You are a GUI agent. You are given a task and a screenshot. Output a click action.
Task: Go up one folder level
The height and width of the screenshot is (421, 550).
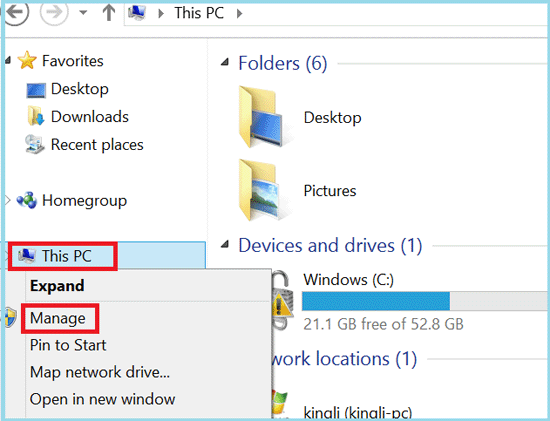[109, 13]
